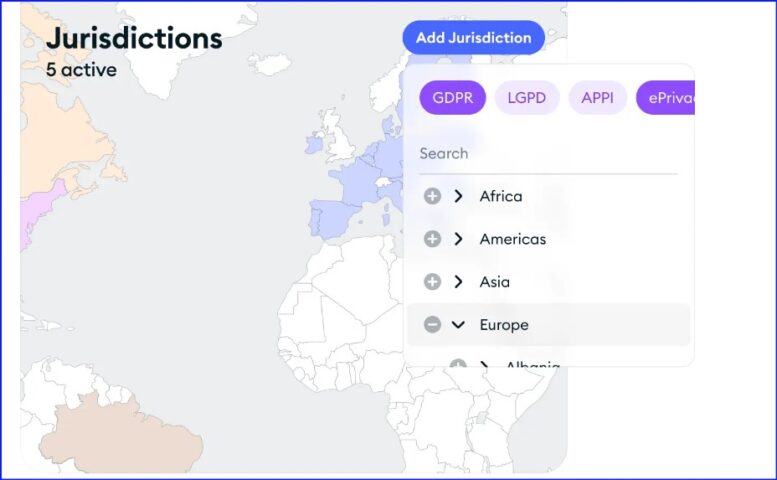The image size is (777, 480).
Task: Click the plus icon beside Africa
Action: point(432,196)
